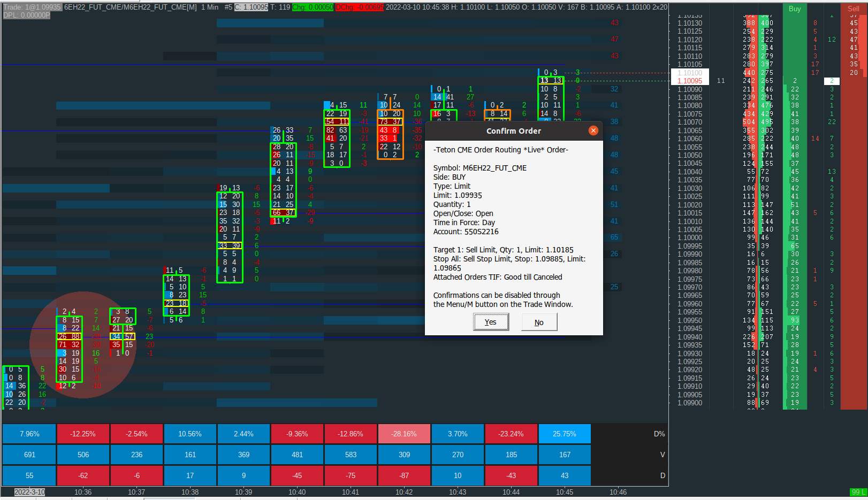Screen dimensions: 868x500
Task: Click the Confirm Order dialog title bar
Action: coord(514,130)
